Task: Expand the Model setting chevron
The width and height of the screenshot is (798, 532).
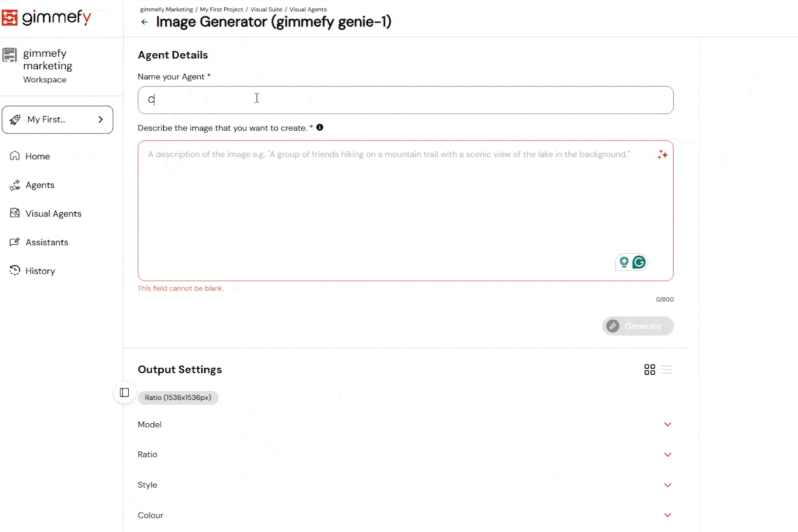Action: pyautogui.click(x=668, y=425)
